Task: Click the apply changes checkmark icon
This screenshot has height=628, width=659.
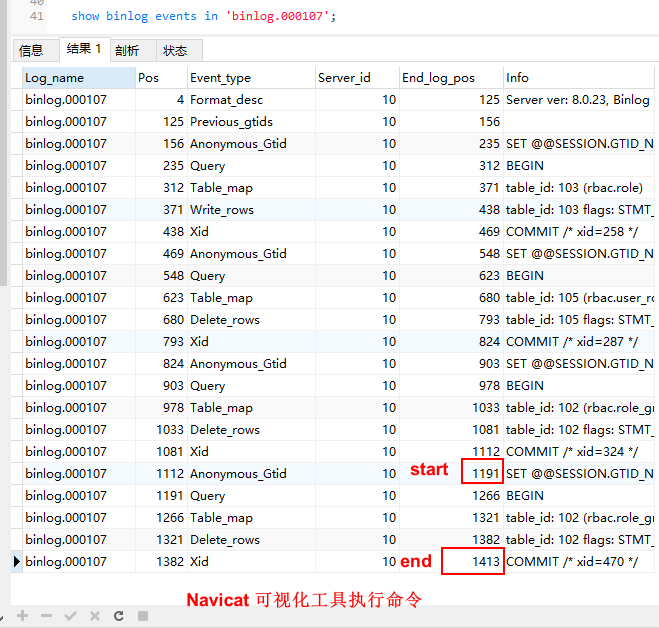Action: point(71,616)
